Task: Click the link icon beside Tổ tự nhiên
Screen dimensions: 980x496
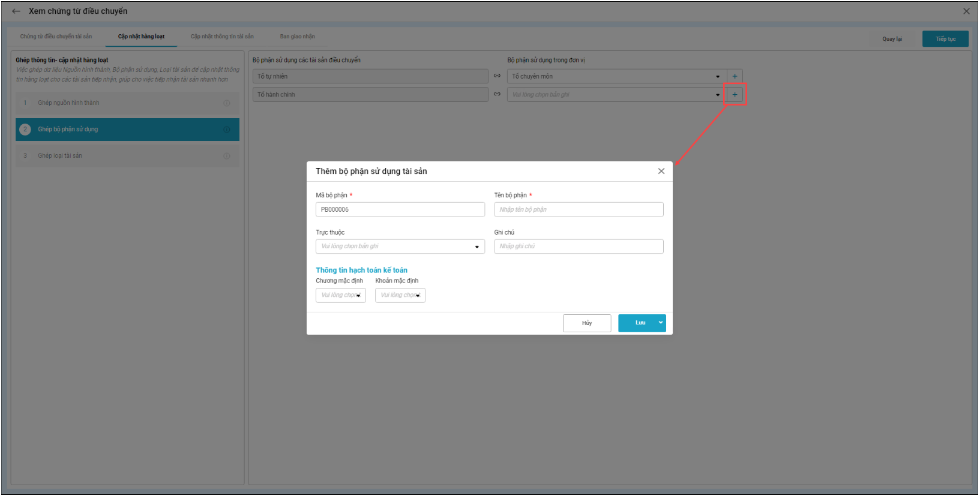Action: pyautogui.click(x=497, y=76)
